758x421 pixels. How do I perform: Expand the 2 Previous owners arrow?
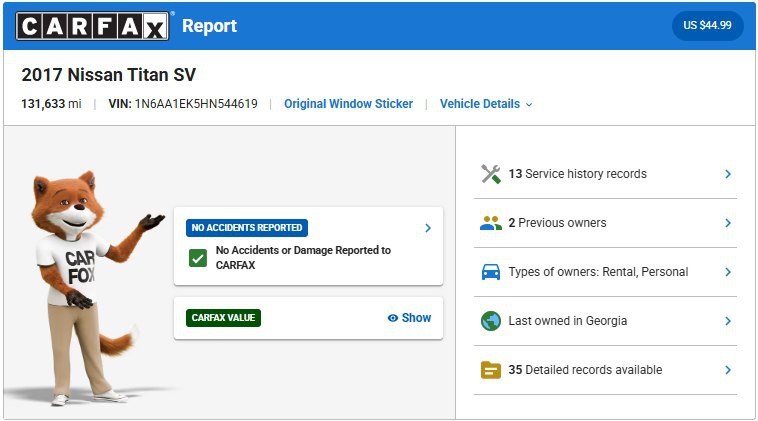(728, 223)
